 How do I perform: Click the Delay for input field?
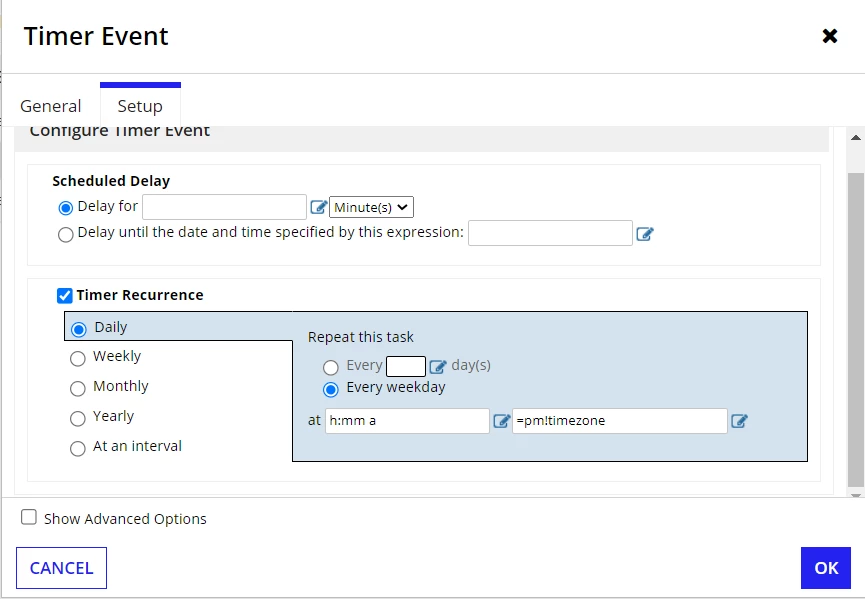(x=225, y=207)
